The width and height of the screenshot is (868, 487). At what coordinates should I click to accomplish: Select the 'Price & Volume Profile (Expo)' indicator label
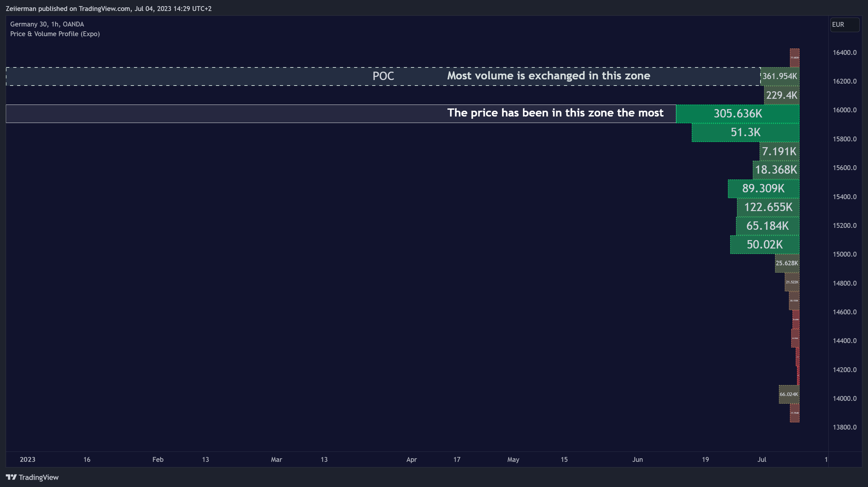coord(55,34)
